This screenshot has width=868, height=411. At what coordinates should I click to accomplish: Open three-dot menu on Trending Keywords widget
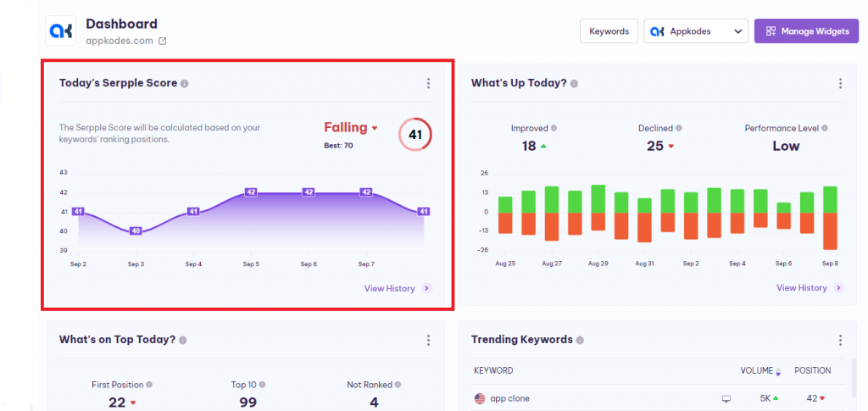pyautogui.click(x=840, y=340)
